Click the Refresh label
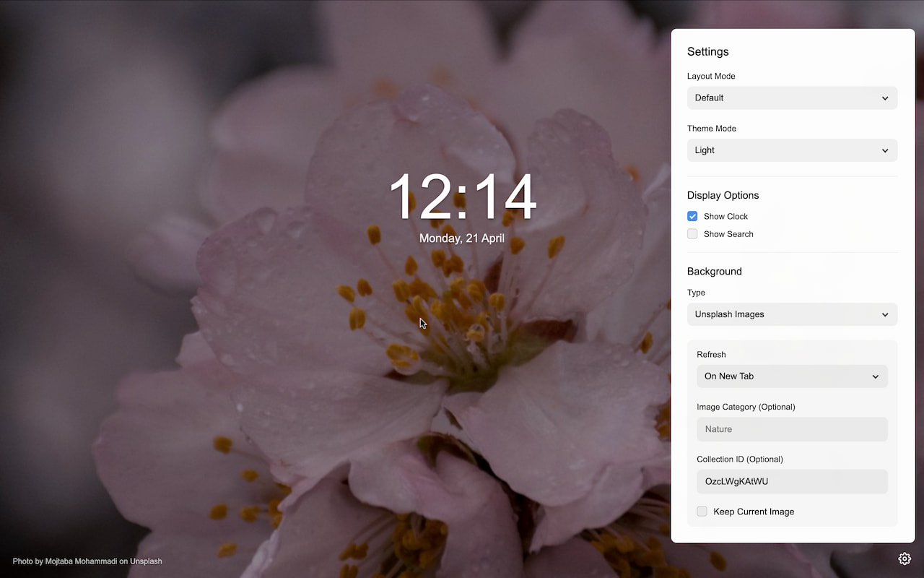924x578 pixels. [711, 355]
